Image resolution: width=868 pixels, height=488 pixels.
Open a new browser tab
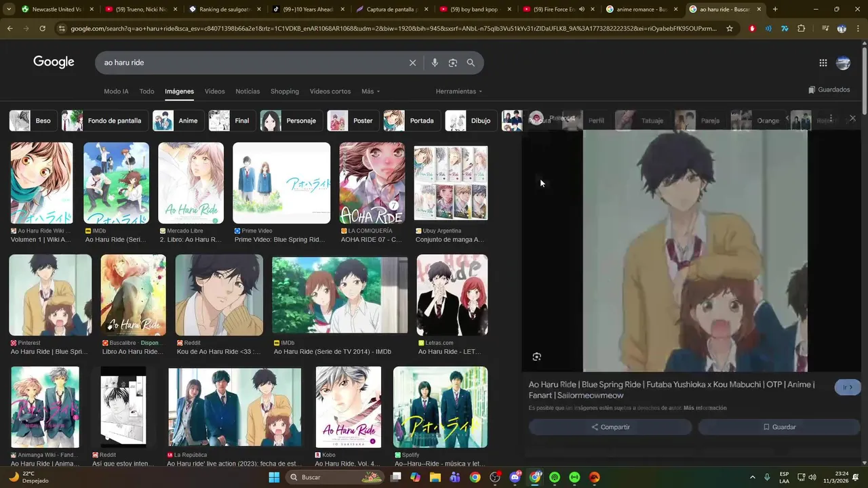(x=775, y=9)
